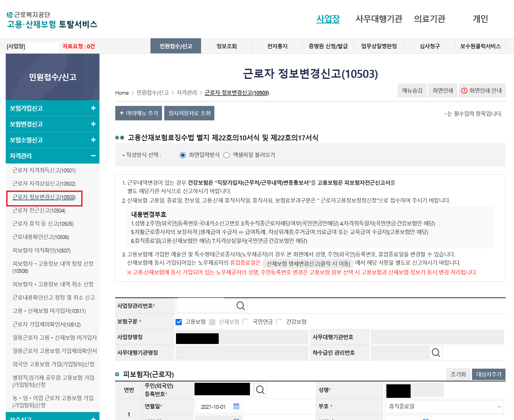This screenshot has height=420, width=514.
Task: Check the 건강보험 checkbox
Action: pos(279,322)
